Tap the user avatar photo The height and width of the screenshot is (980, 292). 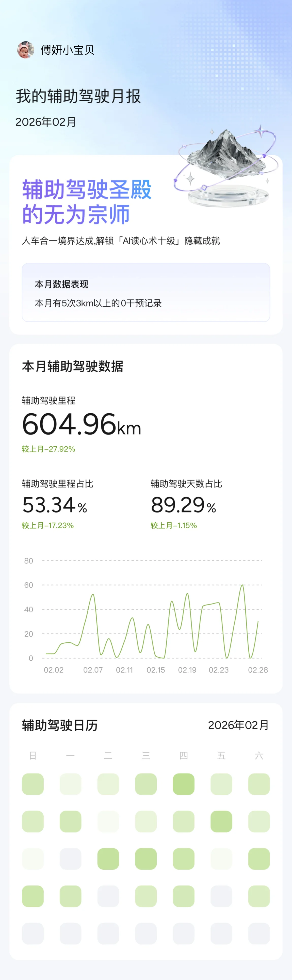[x=25, y=50]
